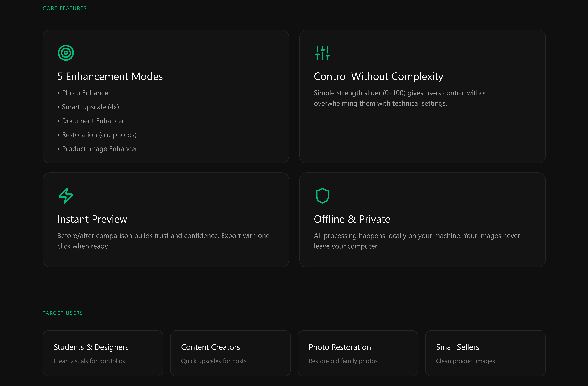Click the Instant Preview card title

point(92,219)
